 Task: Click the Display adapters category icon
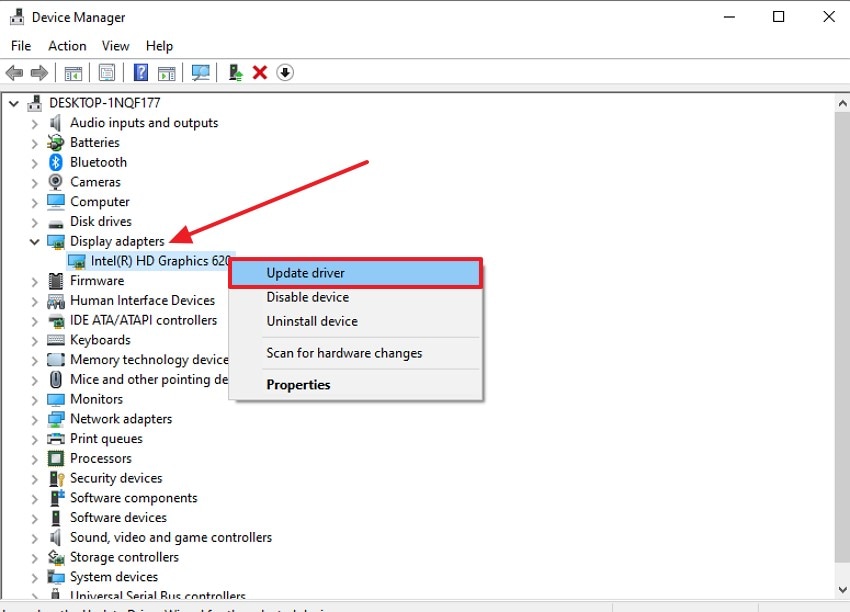click(x=56, y=242)
